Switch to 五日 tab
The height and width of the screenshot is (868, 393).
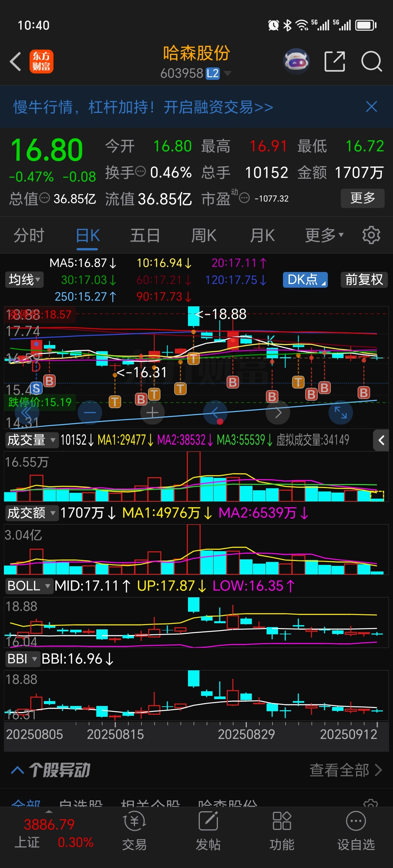(x=145, y=235)
